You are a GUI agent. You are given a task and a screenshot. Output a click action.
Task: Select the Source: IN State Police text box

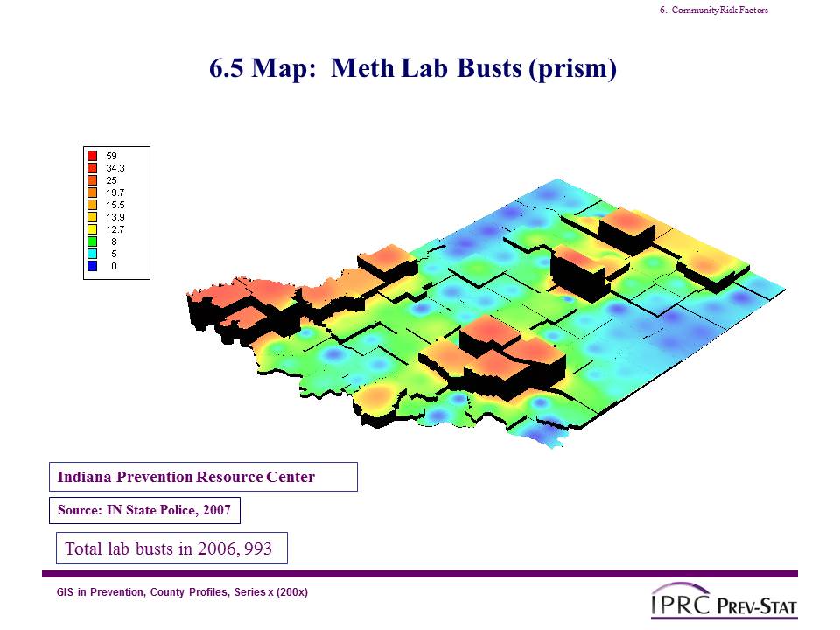pos(143,510)
